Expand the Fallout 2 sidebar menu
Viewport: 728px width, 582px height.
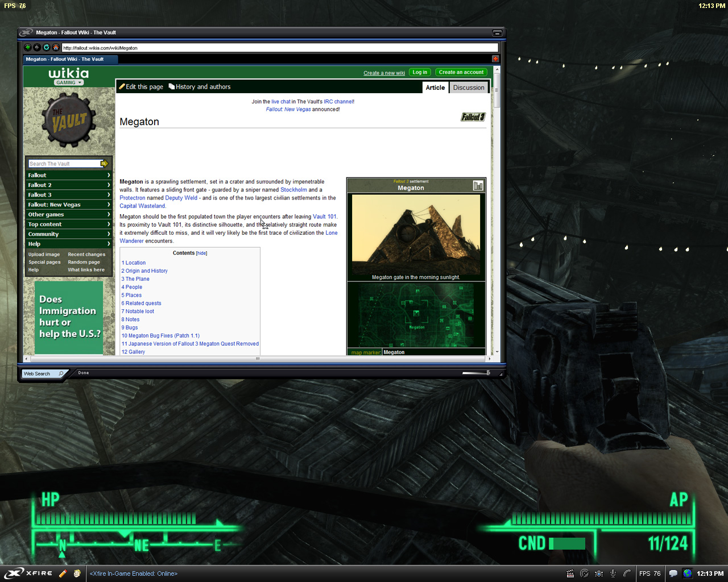68,185
